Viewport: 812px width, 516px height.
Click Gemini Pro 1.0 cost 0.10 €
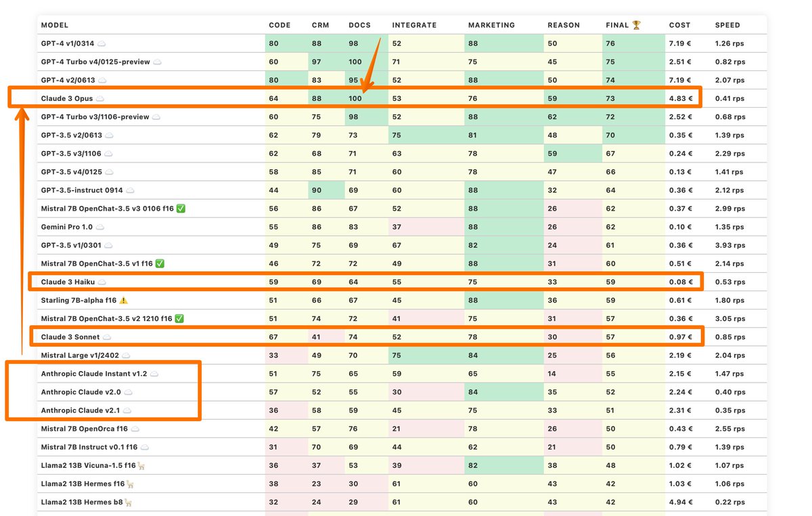[680, 227]
